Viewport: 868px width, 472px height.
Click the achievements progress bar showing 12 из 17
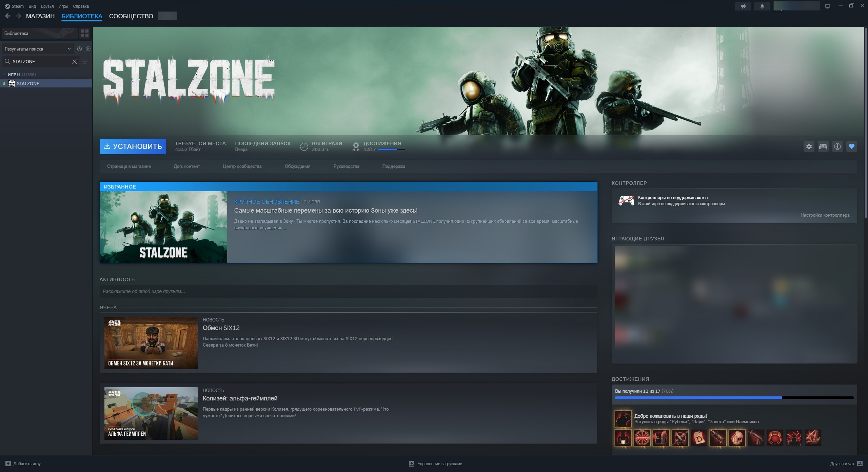point(734,398)
